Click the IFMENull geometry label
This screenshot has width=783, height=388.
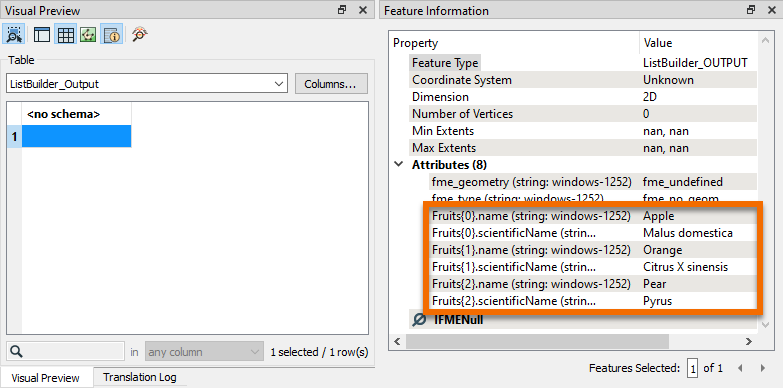tap(458, 320)
